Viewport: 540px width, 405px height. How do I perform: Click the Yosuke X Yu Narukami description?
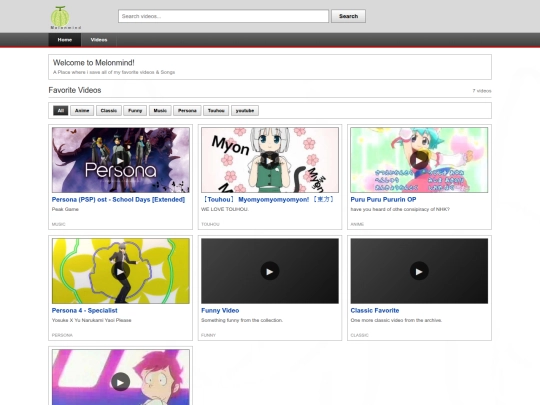click(x=92, y=320)
